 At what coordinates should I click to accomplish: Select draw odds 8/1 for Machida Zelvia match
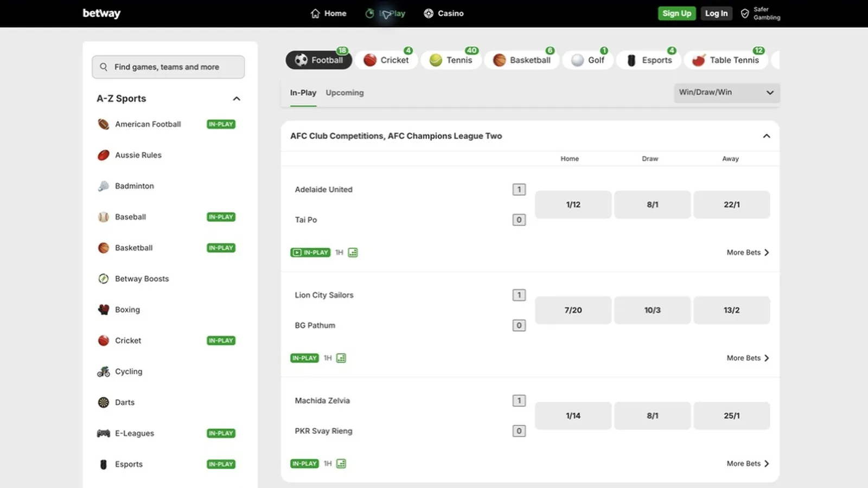(652, 416)
